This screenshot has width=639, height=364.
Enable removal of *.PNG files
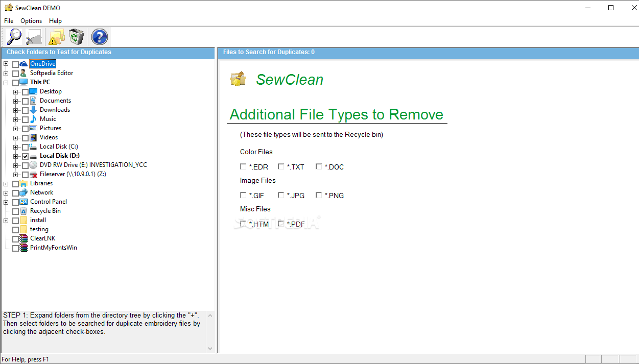pos(319,195)
